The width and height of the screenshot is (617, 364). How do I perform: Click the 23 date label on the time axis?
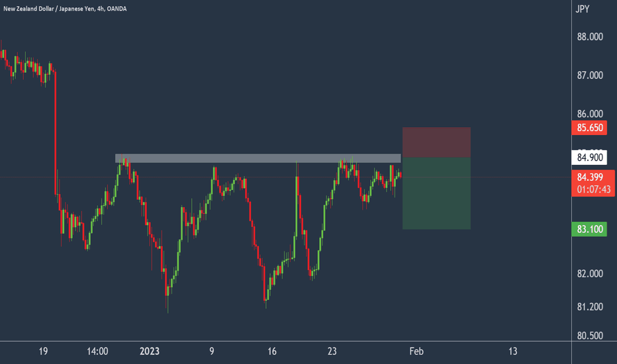332,351
